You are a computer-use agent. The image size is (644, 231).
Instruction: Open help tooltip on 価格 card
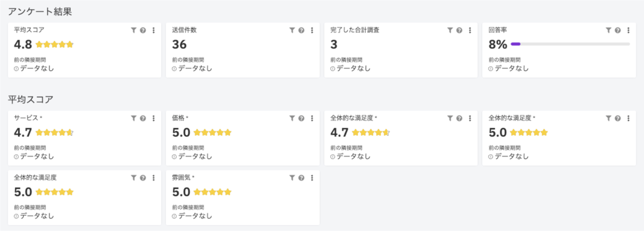(x=301, y=118)
